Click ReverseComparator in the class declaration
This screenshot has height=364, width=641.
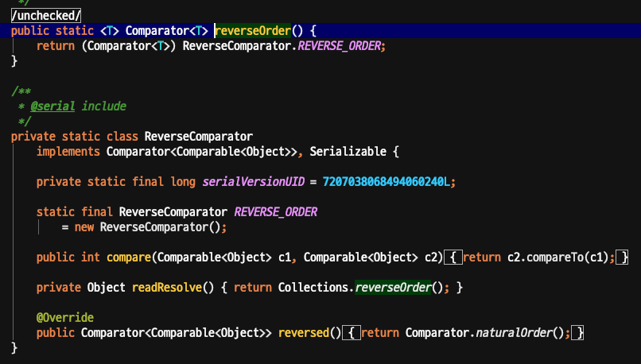pos(199,137)
